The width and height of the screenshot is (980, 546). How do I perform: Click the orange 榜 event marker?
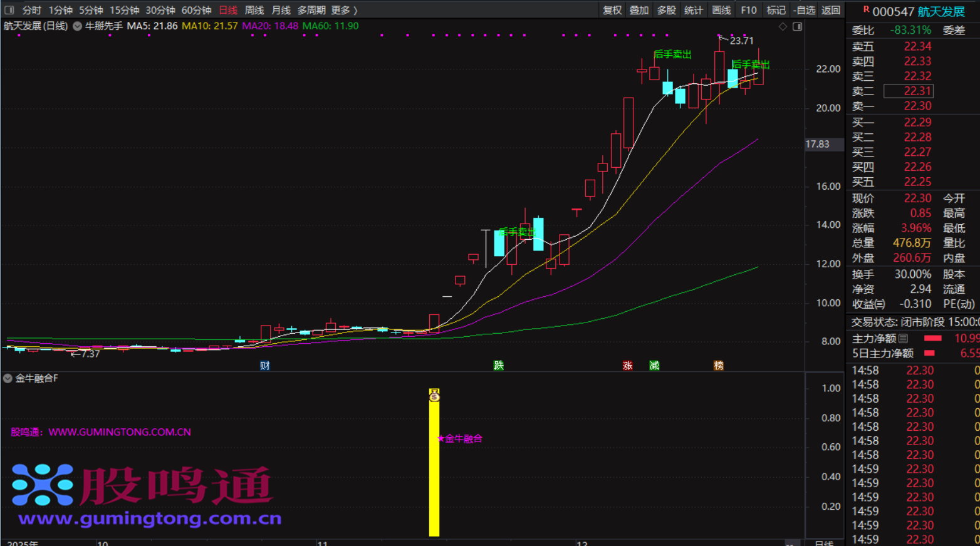point(719,366)
